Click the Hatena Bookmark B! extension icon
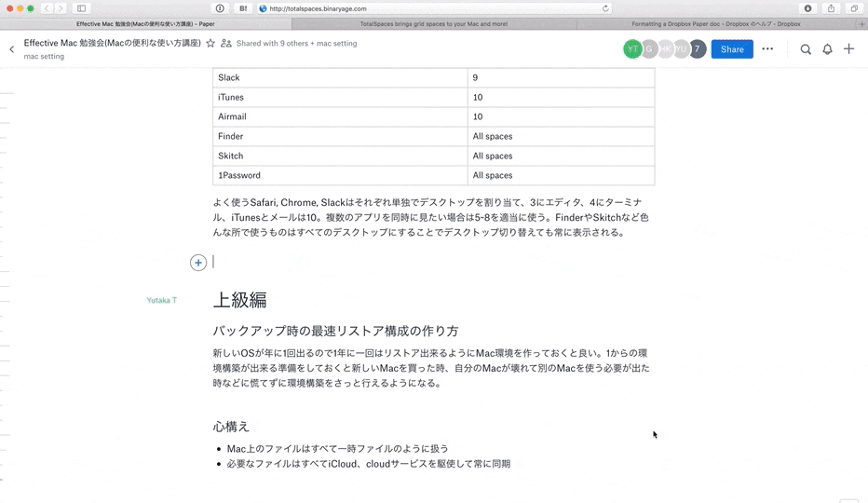868x503 pixels. click(x=243, y=8)
